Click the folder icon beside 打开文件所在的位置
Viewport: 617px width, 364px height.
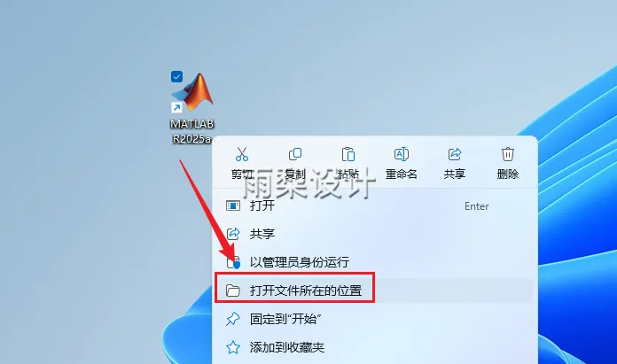click(233, 290)
